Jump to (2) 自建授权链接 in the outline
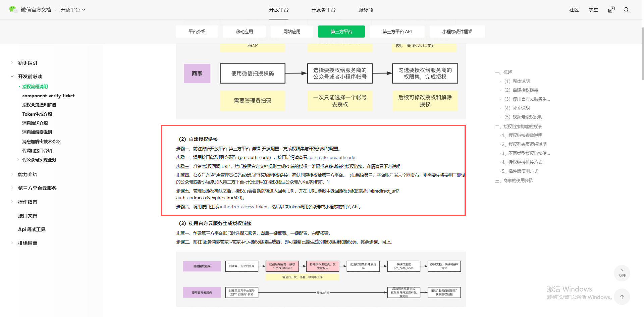Image resolution: width=644 pixels, height=317 pixels. click(521, 90)
